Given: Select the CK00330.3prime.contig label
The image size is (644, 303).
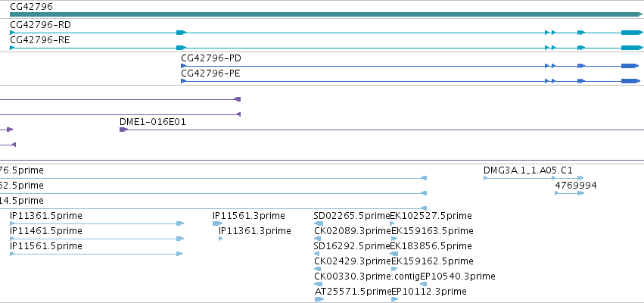Looking at the screenshot, I should (367, 276).
